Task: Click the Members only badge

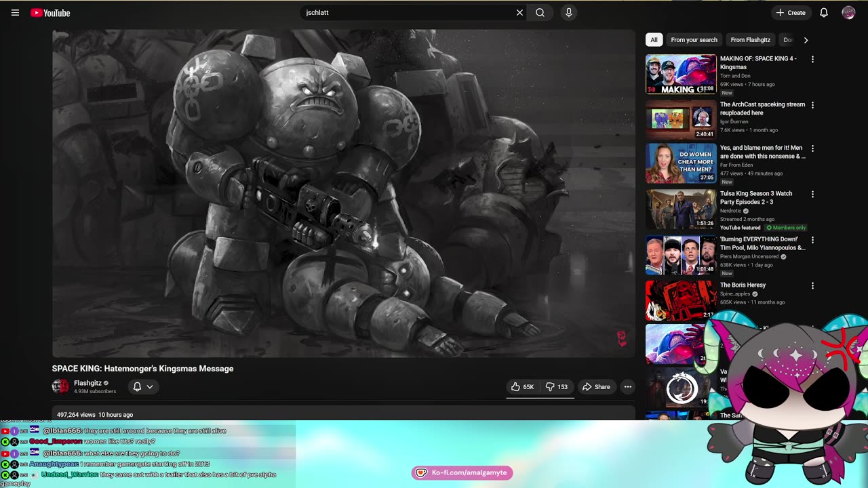Action: tap(786, 228)
